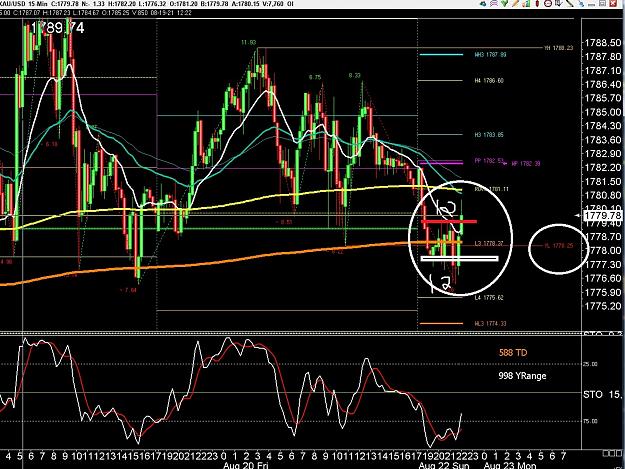Click the 1784.30 price axis value

603,126
